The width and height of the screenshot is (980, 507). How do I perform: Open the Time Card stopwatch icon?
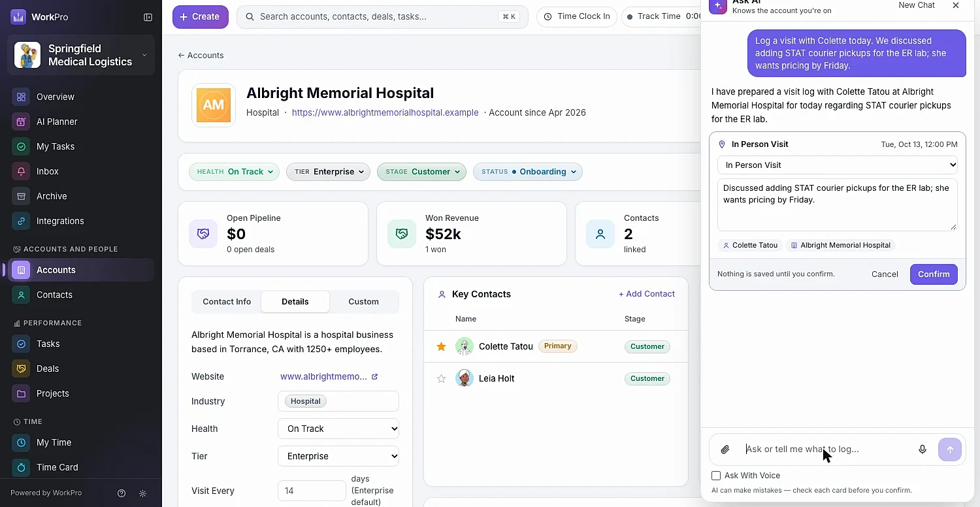tap(21, 467)
